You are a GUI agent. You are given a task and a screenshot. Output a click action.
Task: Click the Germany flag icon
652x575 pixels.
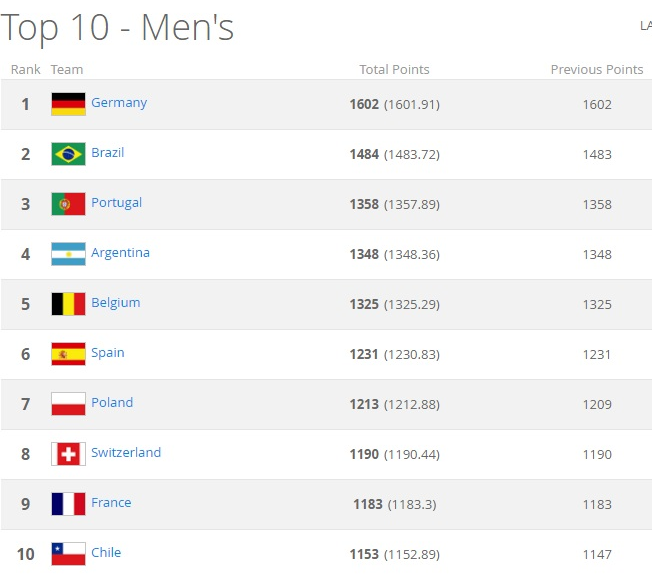pos(68,104)
